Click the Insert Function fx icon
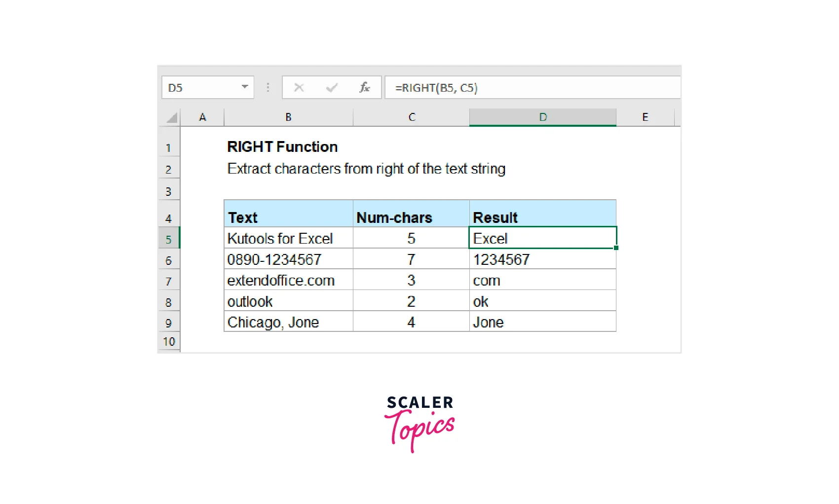The image size is (839, 504). [364, 88]
